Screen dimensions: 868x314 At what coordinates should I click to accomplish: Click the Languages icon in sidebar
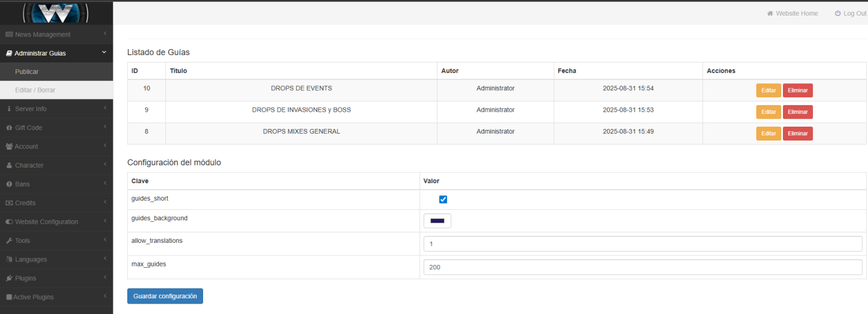9,260
